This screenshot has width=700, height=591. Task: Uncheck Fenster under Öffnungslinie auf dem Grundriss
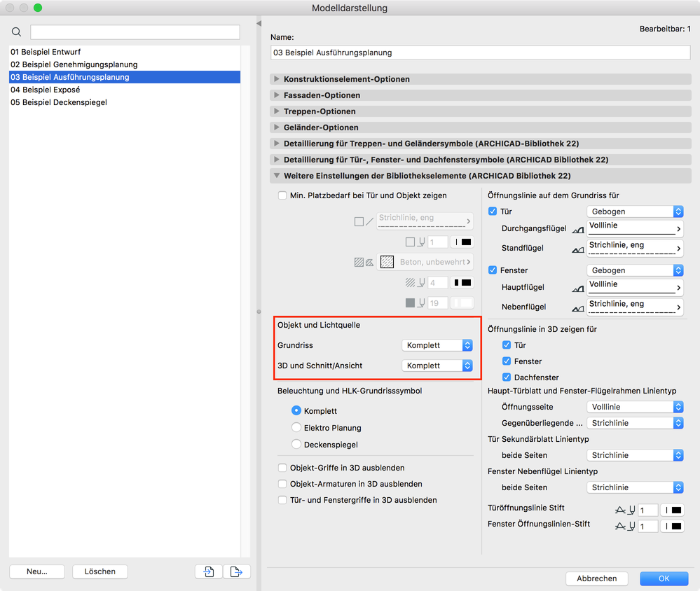point(493,270)
